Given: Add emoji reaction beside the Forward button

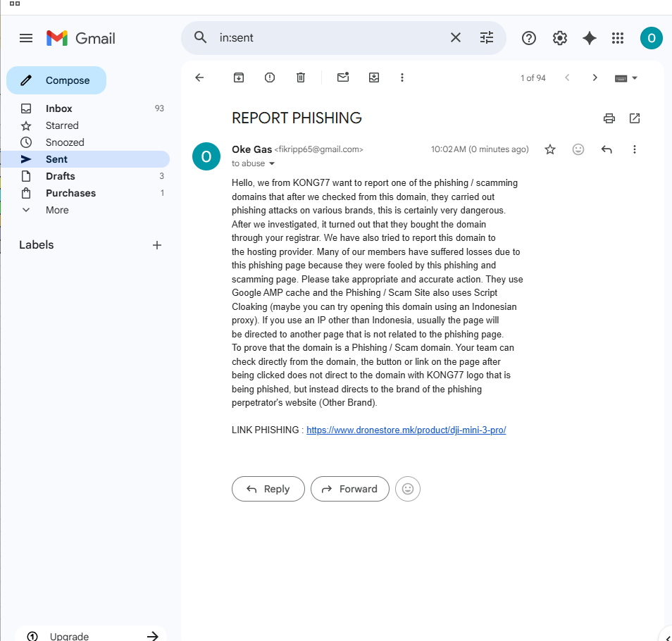Looking at the screenshot, I should coord(408,489).
